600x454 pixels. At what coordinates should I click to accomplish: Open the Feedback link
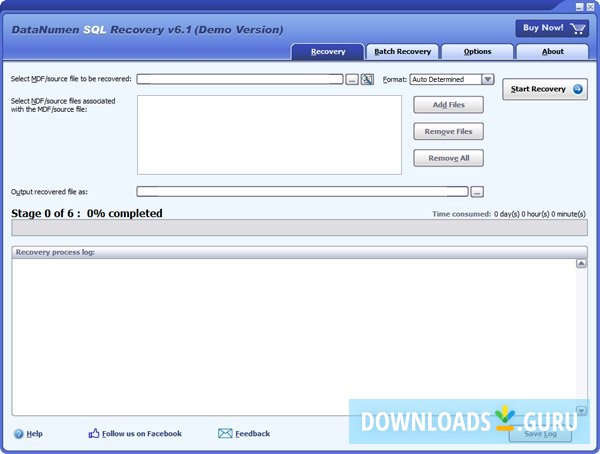click(x=253, y=434)
